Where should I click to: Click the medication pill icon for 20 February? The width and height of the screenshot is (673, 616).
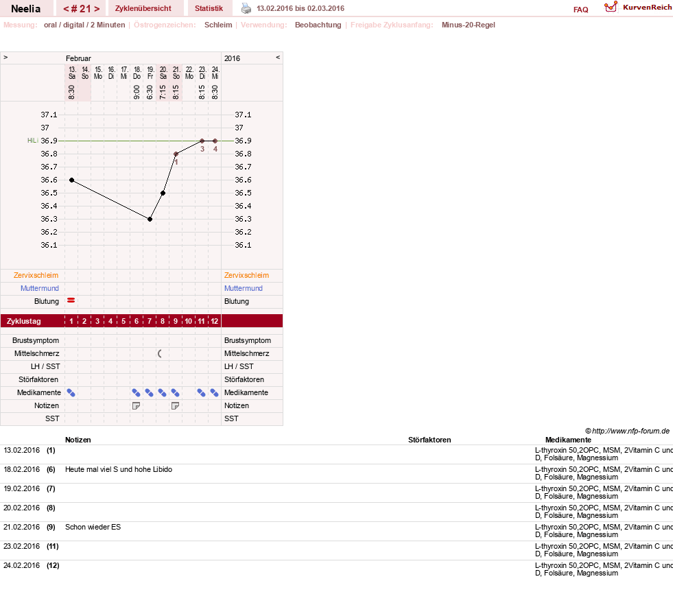pyautogui.click(x=162, y=392)
